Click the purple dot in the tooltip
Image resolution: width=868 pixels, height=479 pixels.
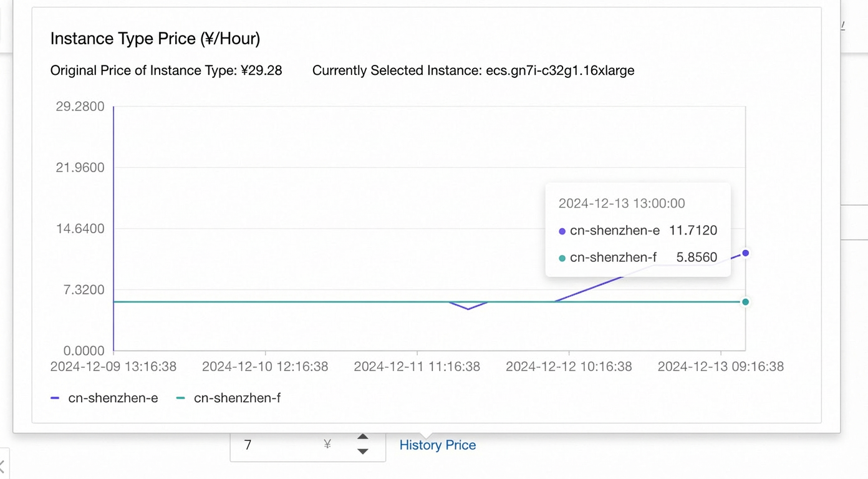(562, 231)
